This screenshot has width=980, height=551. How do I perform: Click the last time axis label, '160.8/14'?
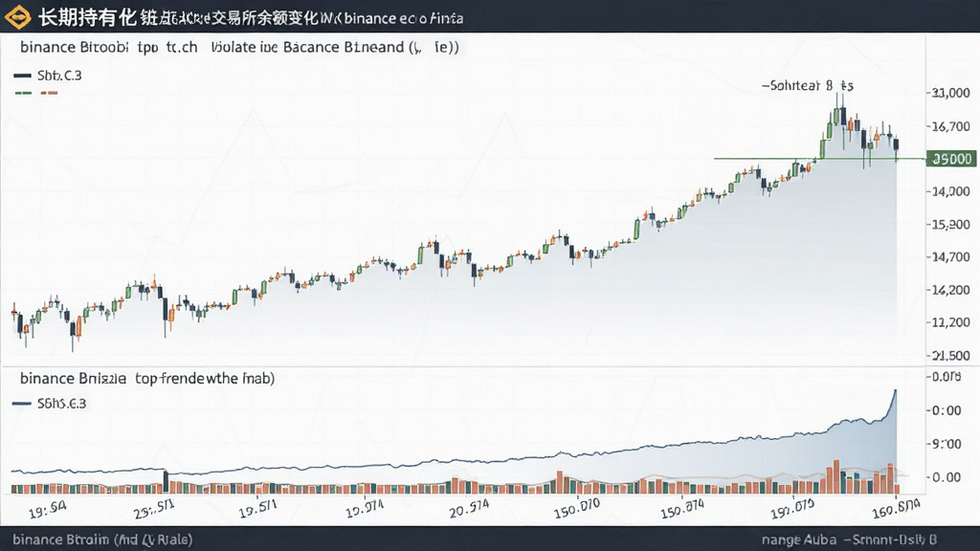pyautogui.click(x=896, y=509)
